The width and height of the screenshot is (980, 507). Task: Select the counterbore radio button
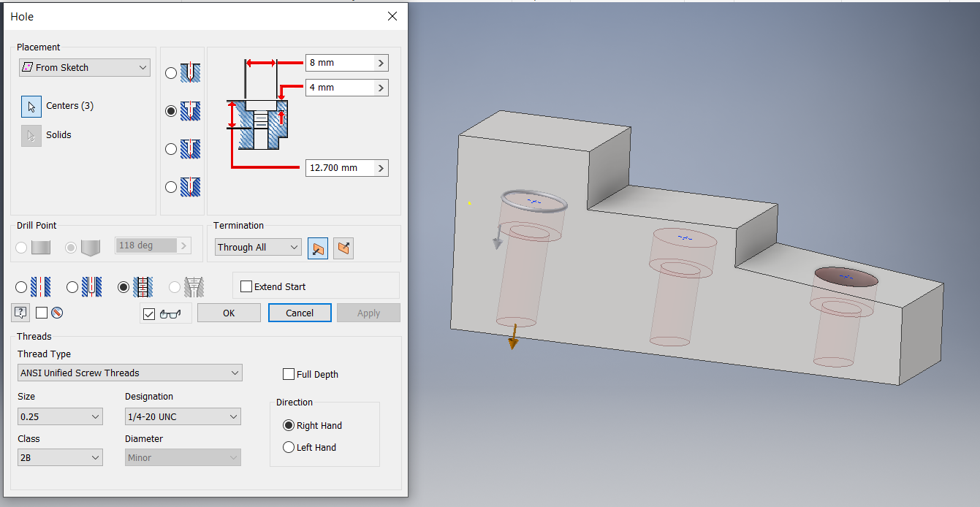coord(171,111)
